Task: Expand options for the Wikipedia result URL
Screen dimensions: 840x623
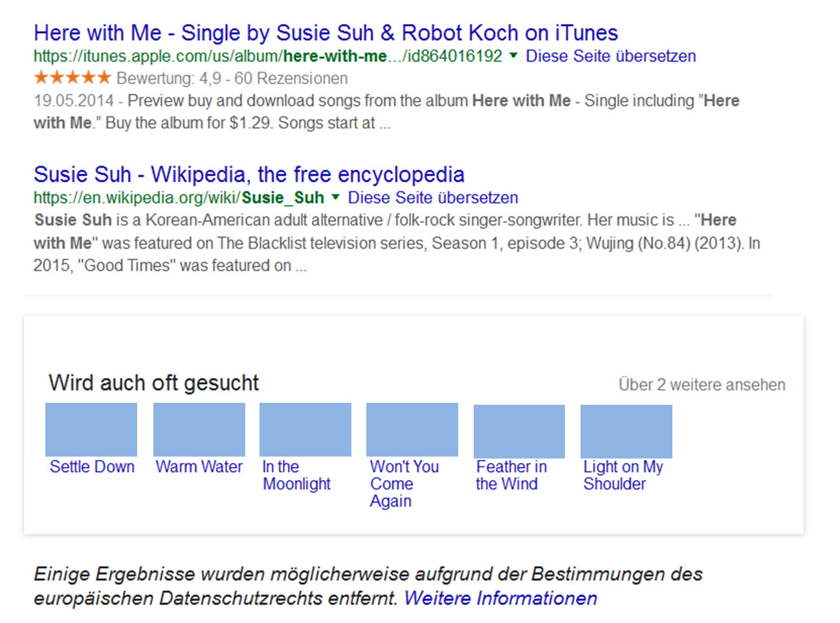Action: [337, 198]
